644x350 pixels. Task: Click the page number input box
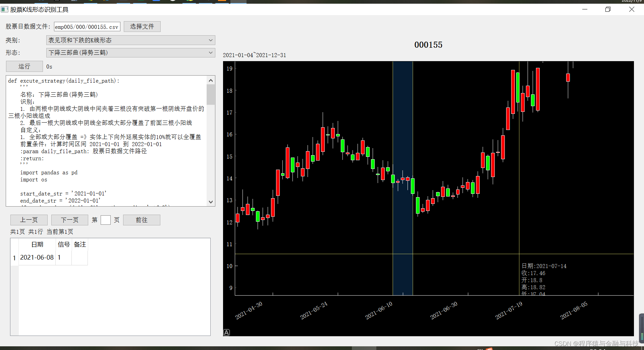(106, 220)
